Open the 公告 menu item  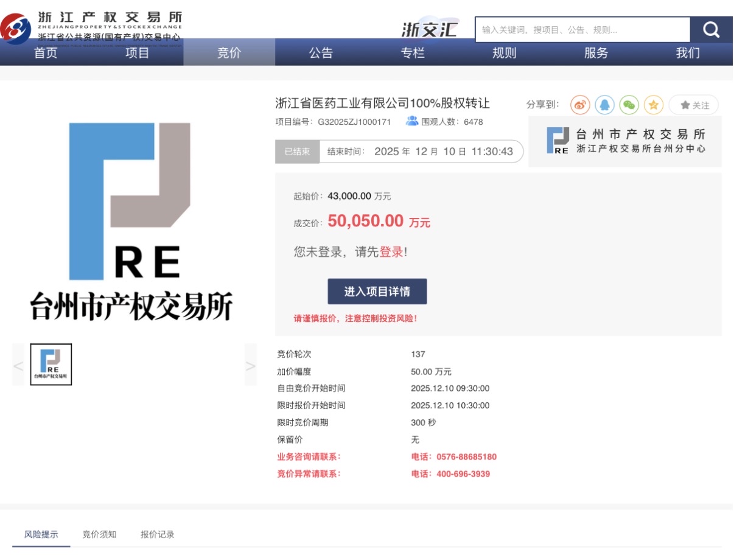(x=321, y=53)
